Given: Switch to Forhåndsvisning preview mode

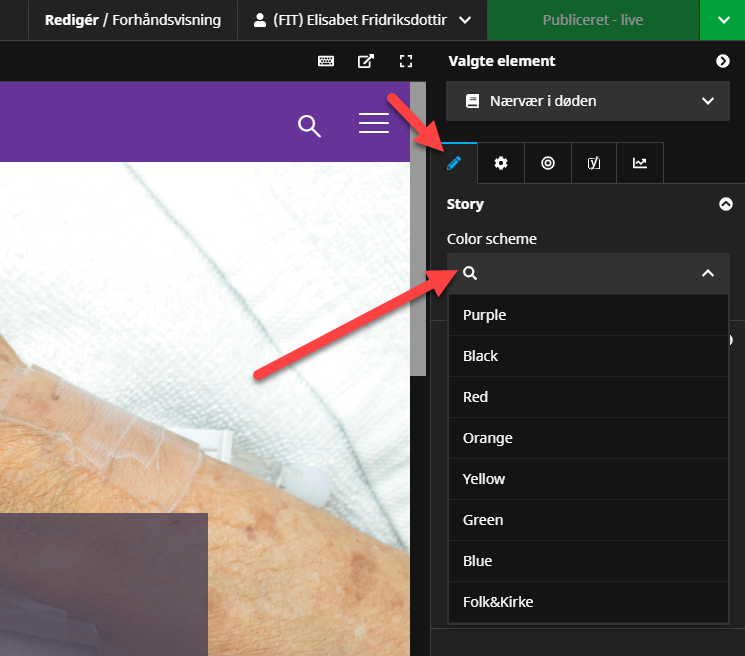Looking at the screenshot, I should pyautogui.click(x=166, y=20).
